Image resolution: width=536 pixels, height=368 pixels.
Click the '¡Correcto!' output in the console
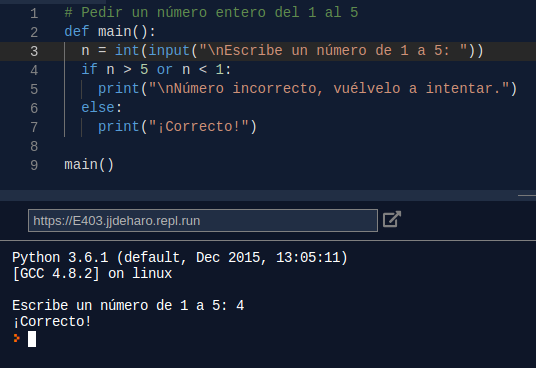[x=52, y=322]
